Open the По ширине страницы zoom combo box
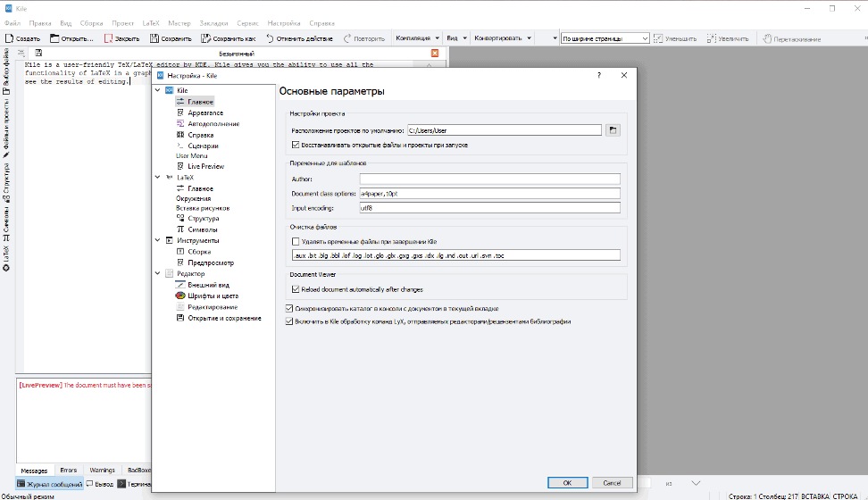The height and width of the screenshot is (500, 868). click(x=605, y=38)
